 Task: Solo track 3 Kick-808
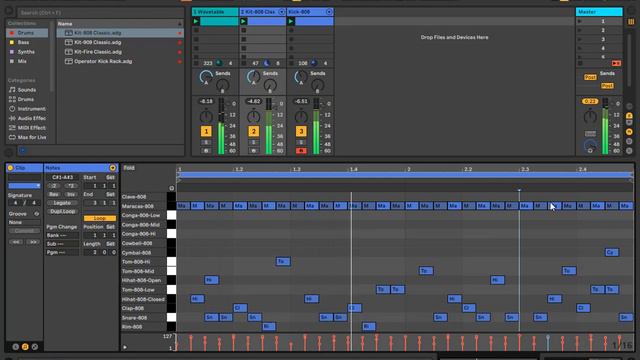pos(301,142)
